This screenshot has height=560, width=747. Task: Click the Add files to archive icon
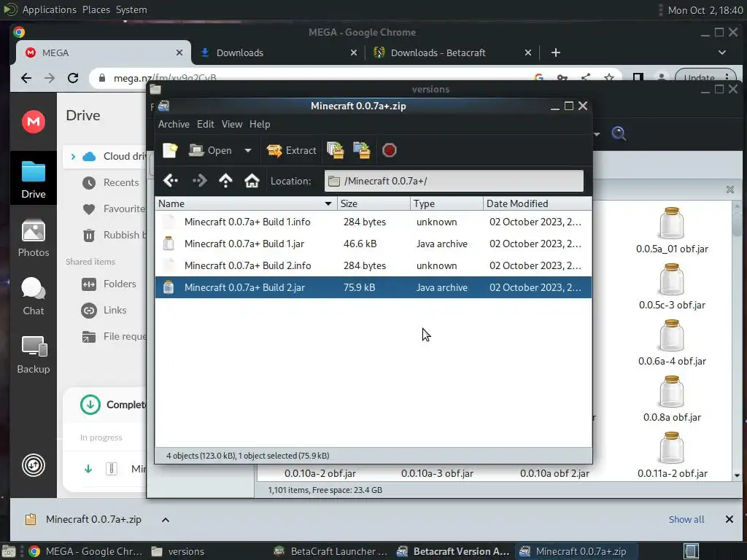point(336,150)
